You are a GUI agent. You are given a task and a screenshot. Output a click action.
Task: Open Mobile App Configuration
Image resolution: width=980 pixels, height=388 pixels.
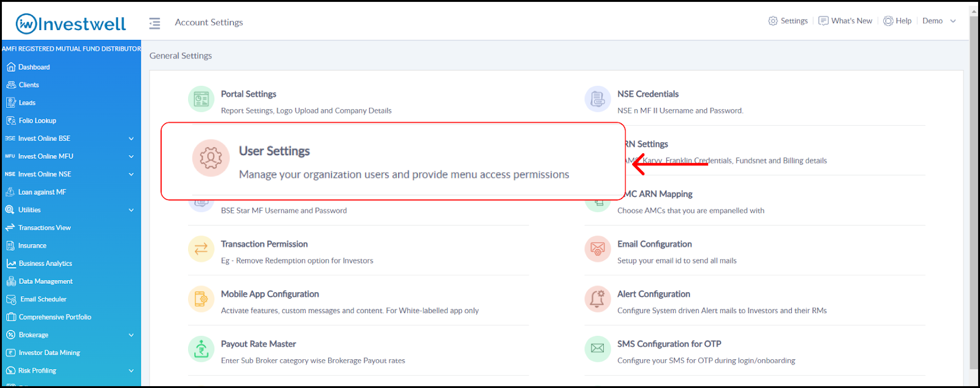pos(269,294)
